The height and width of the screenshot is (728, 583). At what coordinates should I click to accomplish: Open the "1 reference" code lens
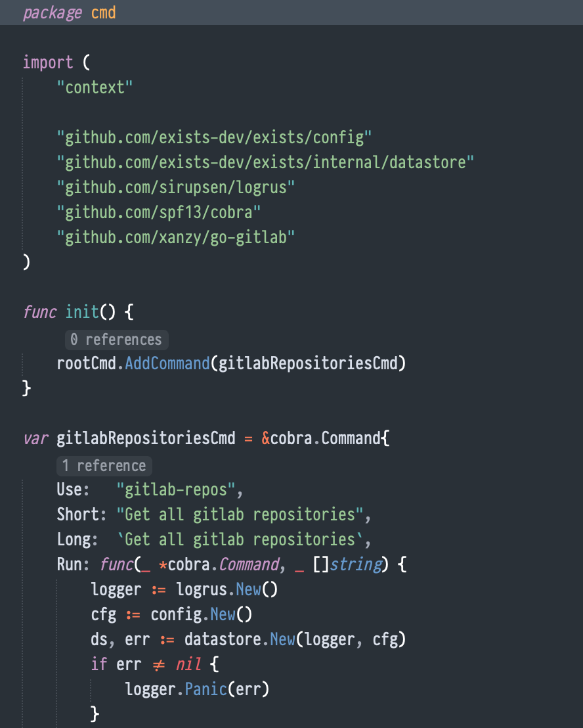coord(104,466)
